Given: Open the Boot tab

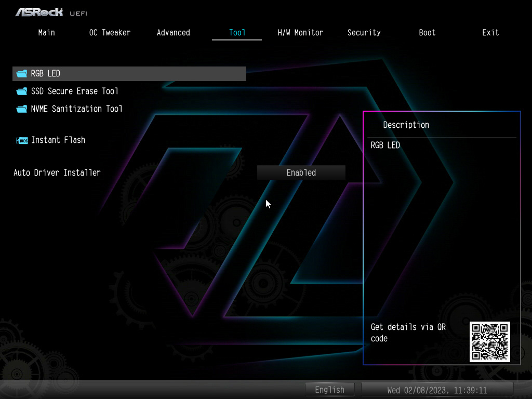Looking at the screenshot, I should coord(427,33).
